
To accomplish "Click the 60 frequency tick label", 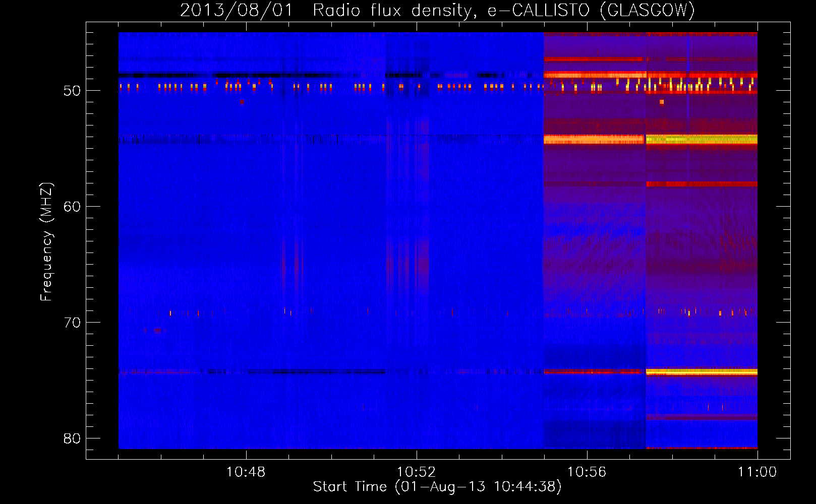I will (72, 207).
